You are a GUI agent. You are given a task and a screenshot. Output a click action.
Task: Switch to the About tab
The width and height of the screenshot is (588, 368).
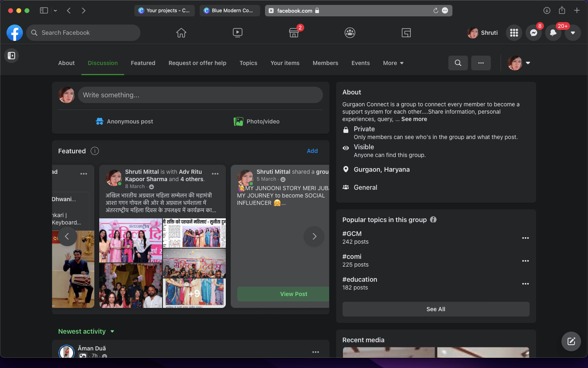click(x=67, y=63)
